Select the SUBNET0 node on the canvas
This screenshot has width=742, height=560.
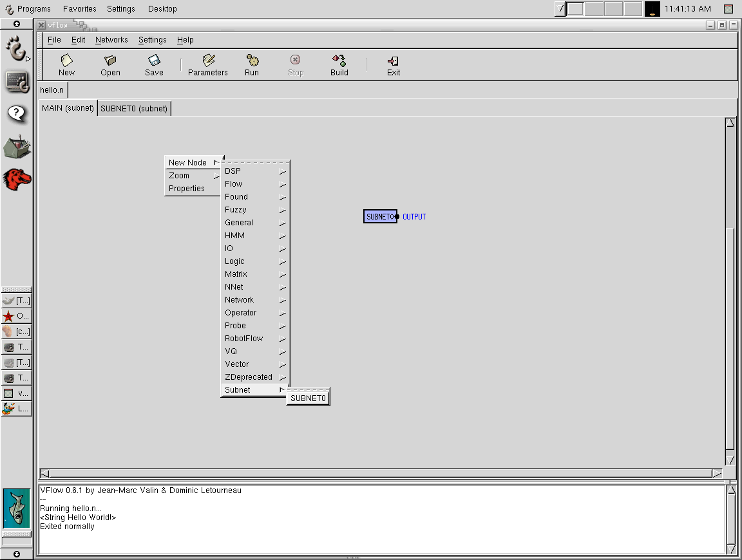pos(379,217)
